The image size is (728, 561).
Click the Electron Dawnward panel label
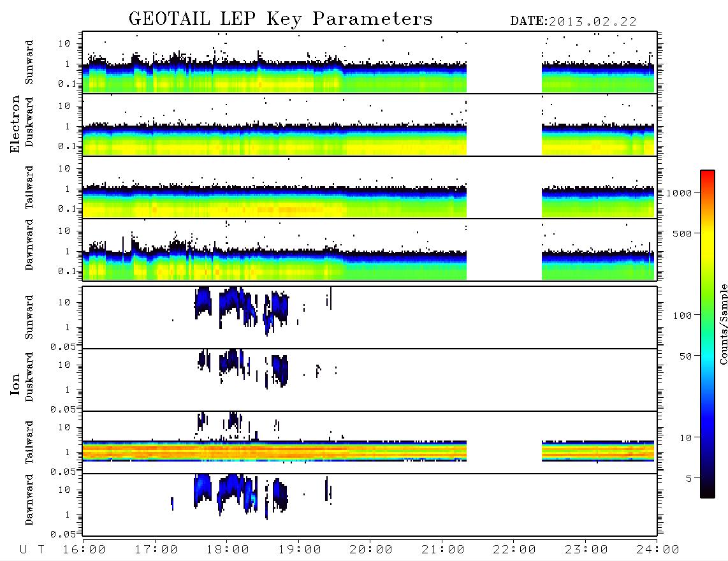coord(29,245)
